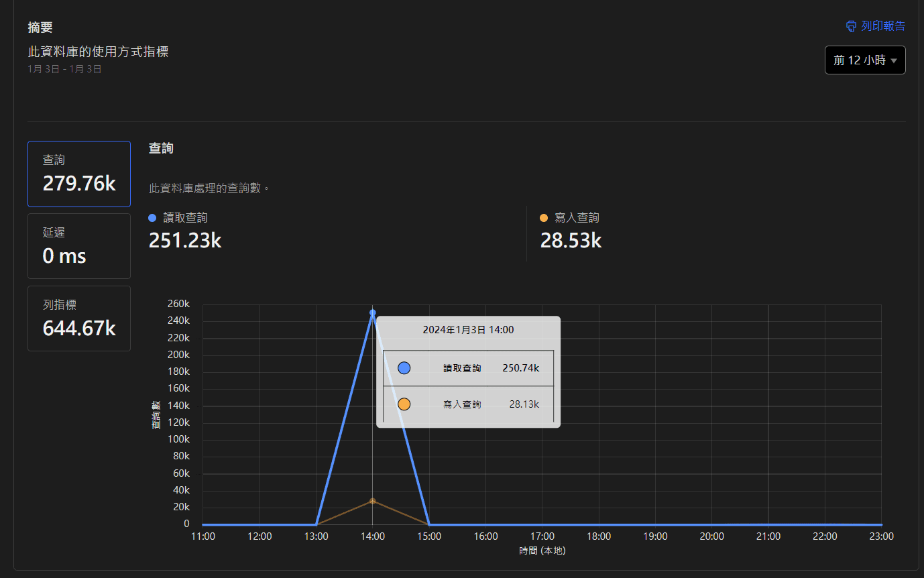This screenshot has height=578, width=924.
Task: Click the blue 讀取查詢 legend dot
Action: [152, 218]
